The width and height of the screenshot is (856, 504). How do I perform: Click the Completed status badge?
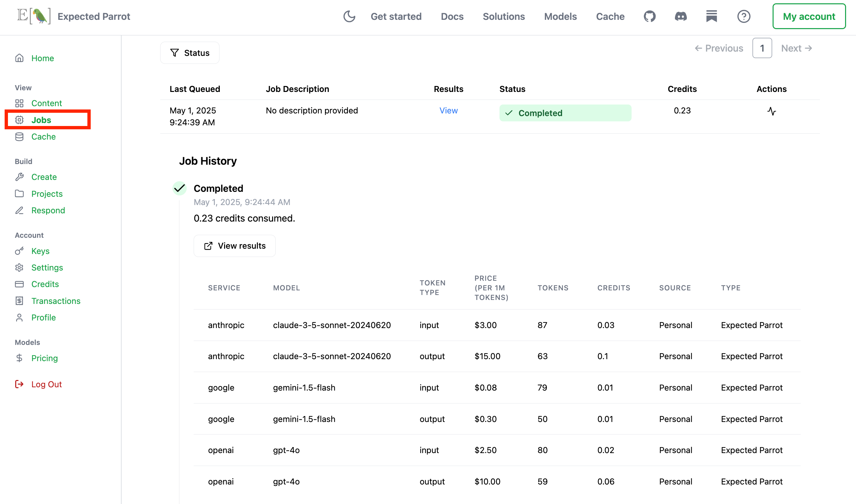coord(565,113)
